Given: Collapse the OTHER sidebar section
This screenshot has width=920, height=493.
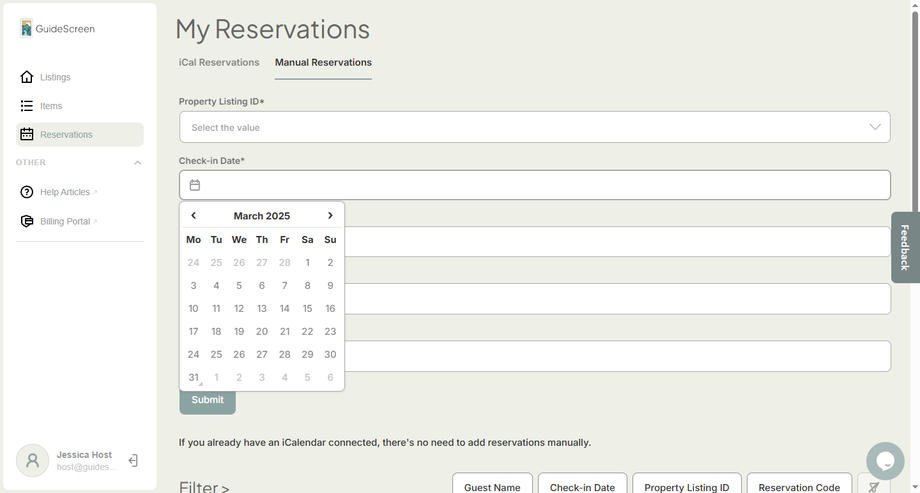Looking at the screenshot, I should [x=137, y=163].
